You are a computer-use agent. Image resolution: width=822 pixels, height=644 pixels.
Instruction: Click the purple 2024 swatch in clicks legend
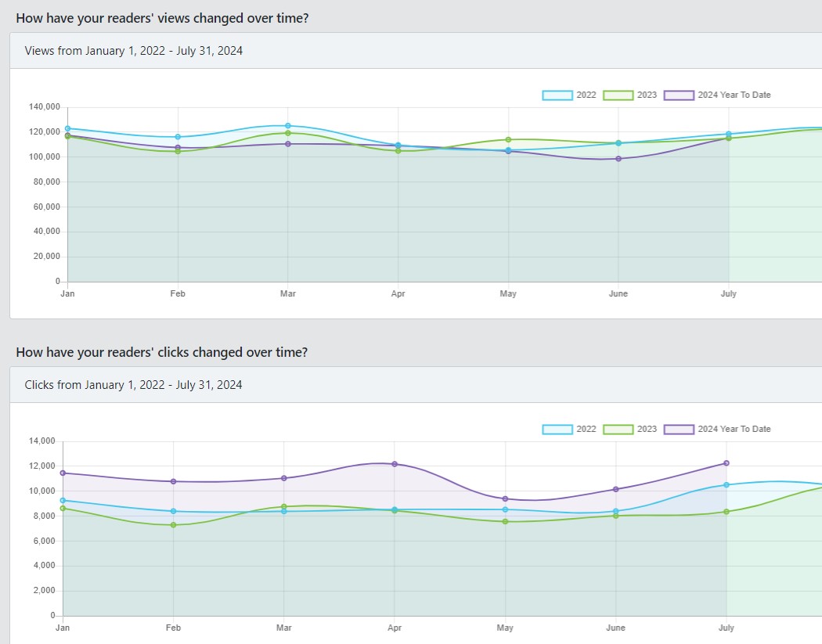click(679, 429)
